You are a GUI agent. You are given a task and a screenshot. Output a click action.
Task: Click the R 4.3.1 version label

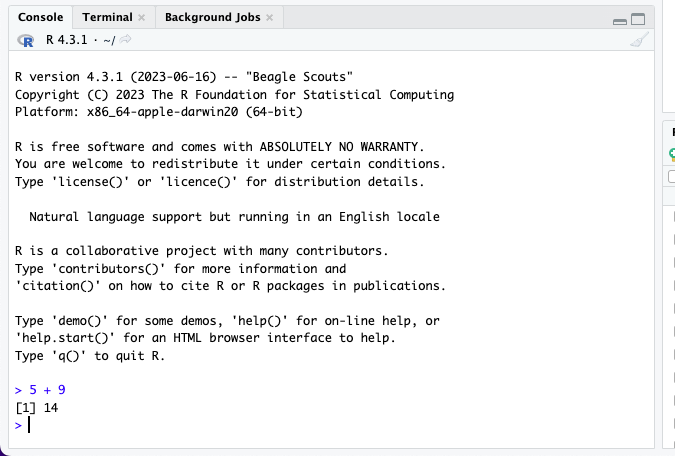coord(66,40)
